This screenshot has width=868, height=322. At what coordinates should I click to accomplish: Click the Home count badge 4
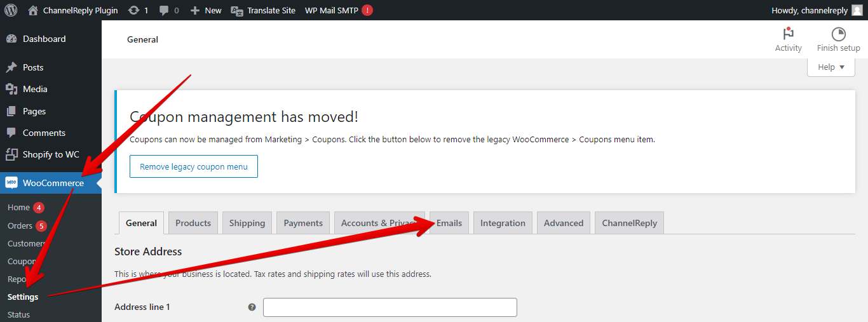point(39,208)
